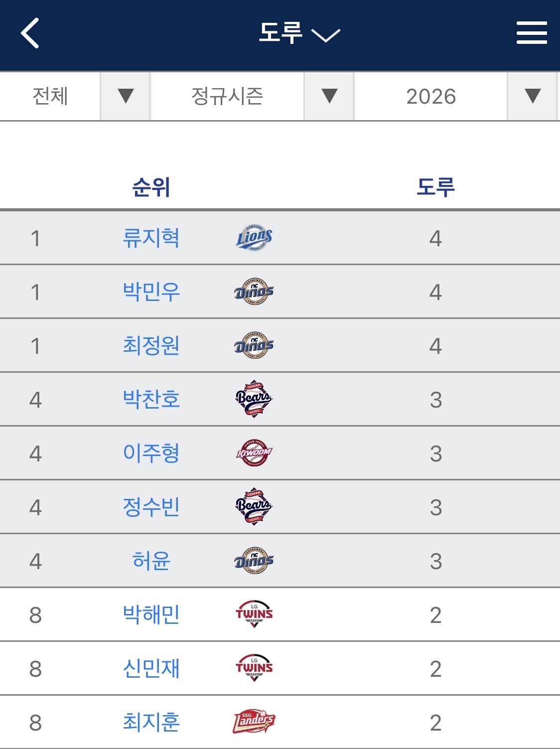Viewport: 560px width, 749px height.
Task: Open the 정규시즌 season type dropdown
Action: pyautogui.click(x=252, y=96)
